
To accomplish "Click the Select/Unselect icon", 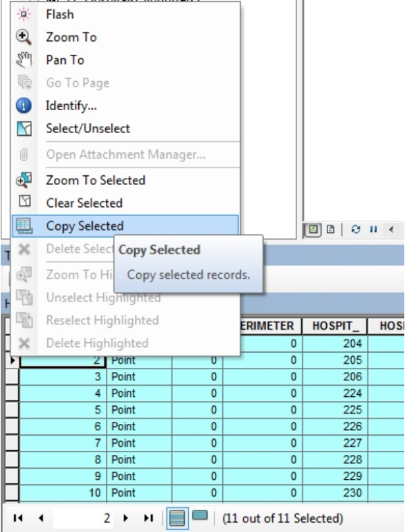I will (x=24, y=129).
